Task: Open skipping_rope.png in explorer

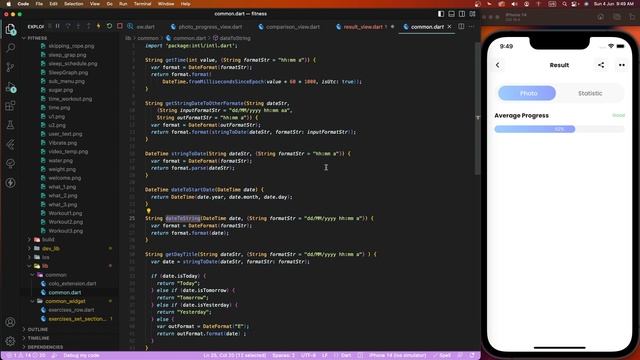Action: click(71, 46)
